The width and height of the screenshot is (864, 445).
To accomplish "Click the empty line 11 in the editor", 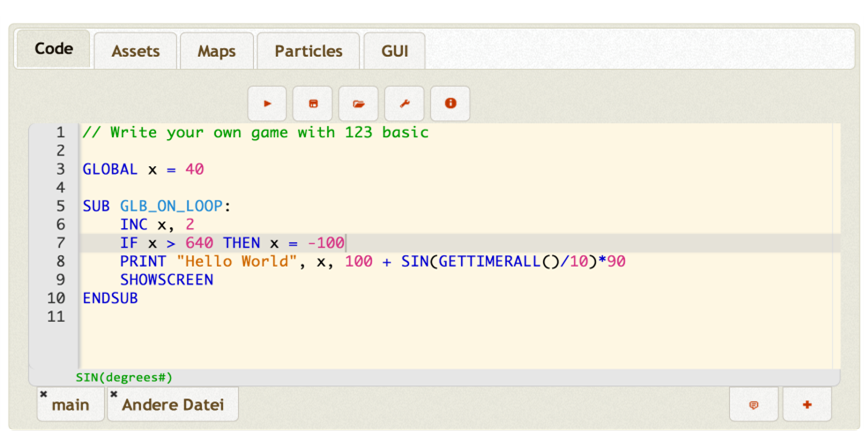I will pos(300,317).
